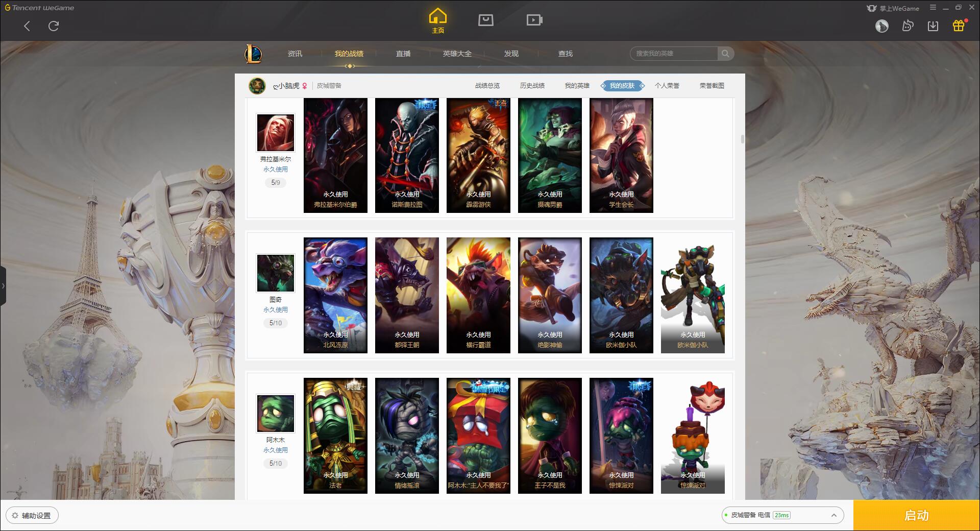Open 辅助设置 assist settings
Viewport: 980px width, 531px height.
click(32, 516)
